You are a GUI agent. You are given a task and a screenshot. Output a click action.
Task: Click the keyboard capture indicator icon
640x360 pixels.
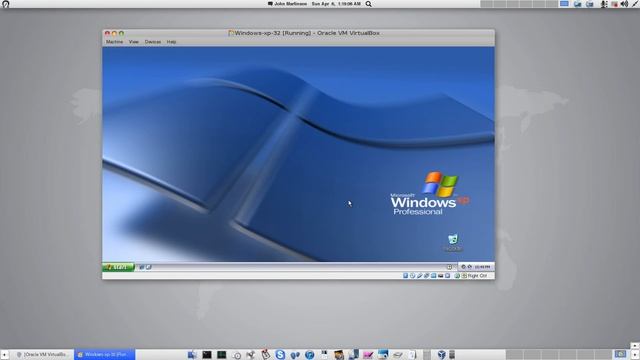click(464, 276)
